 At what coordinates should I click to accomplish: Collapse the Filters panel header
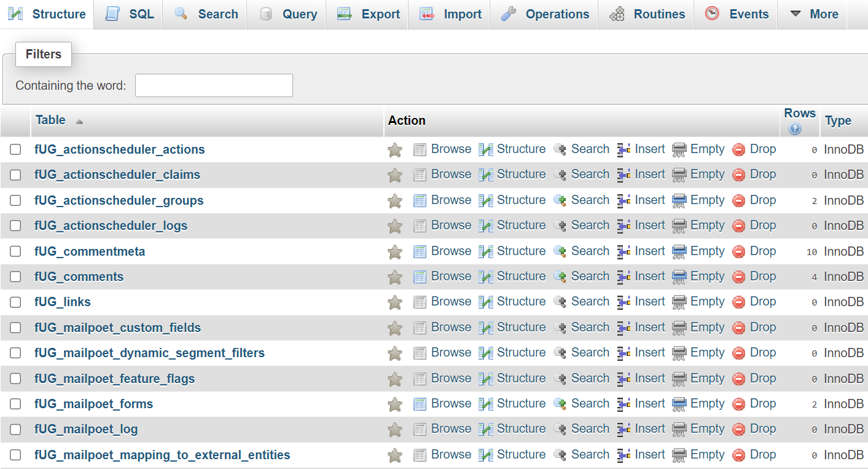[43, 54]
